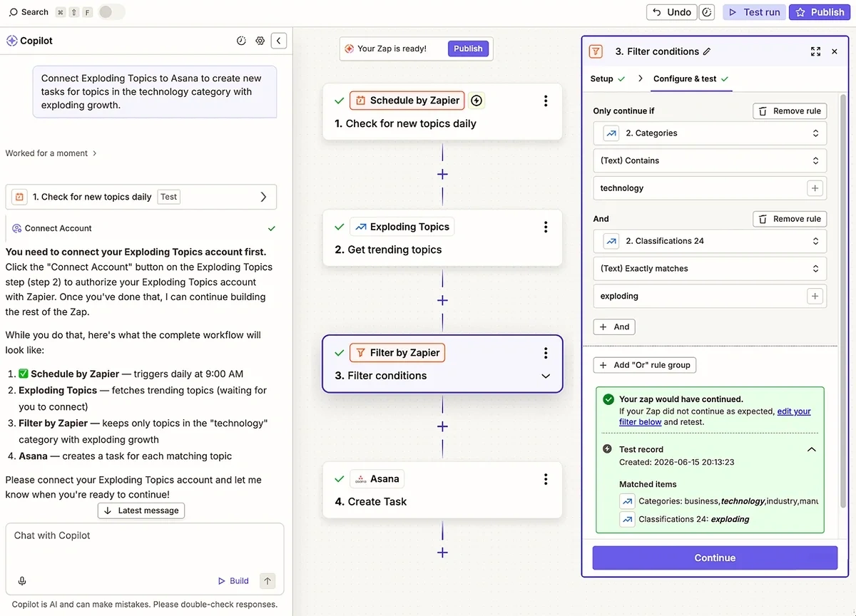Collapse the Filter conditions step chevron
The height and width of the screenshot is (616, 856).
tap(546, 376)
